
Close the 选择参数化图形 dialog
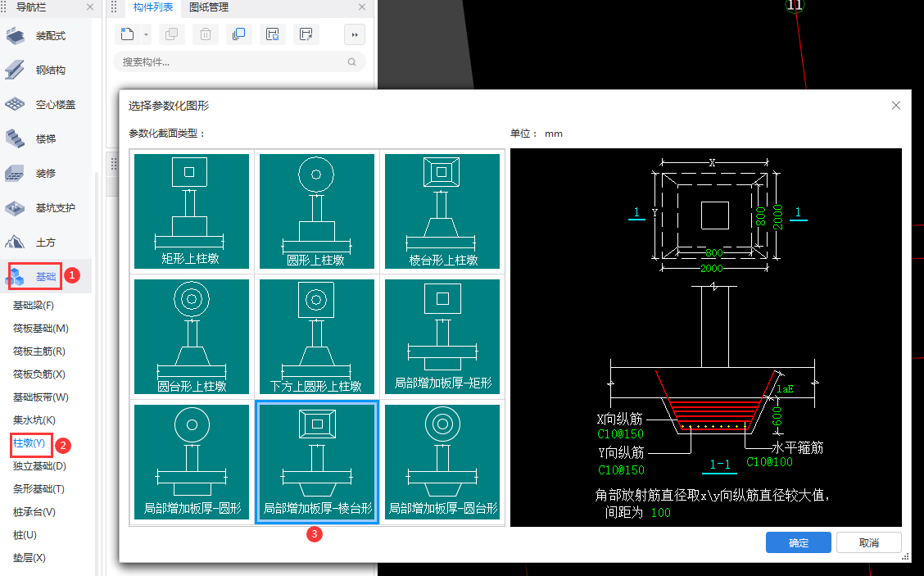[895, 106]
